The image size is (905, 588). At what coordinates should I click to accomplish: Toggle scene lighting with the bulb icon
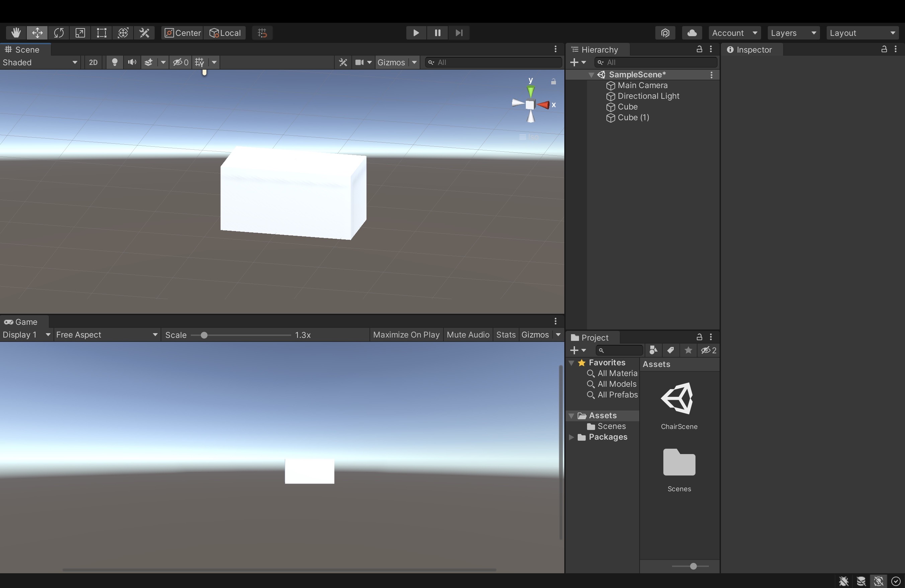pyautogui.click(x=114, y=62)
